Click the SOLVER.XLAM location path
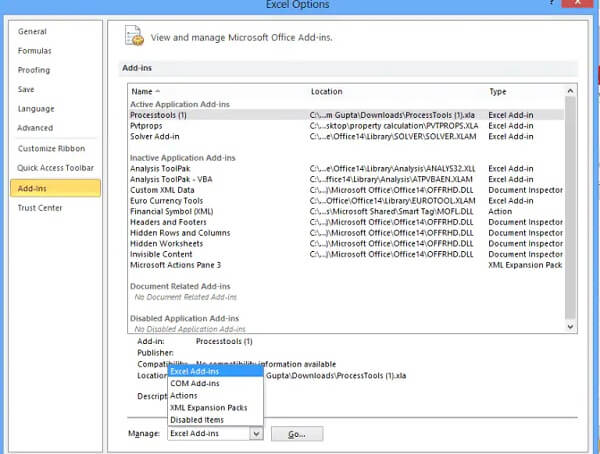The height and width of the screenshot is (454, 600). pos(393,136)
